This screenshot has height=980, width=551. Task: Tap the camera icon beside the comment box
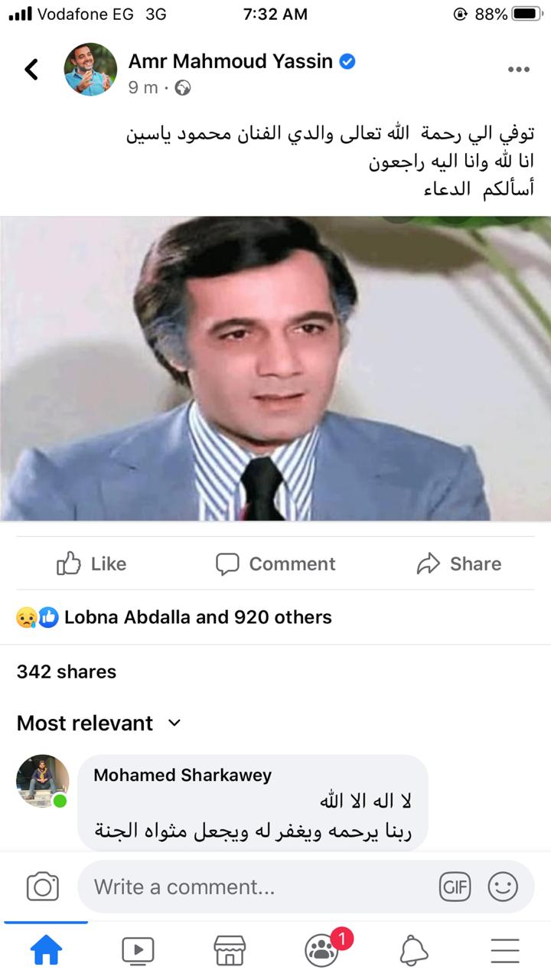coord(43,887)
